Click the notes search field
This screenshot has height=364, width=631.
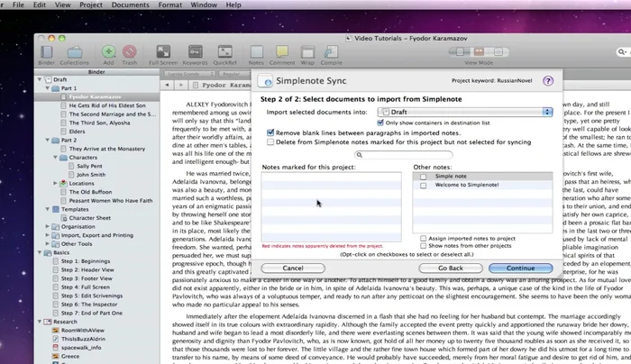[403, 155]
